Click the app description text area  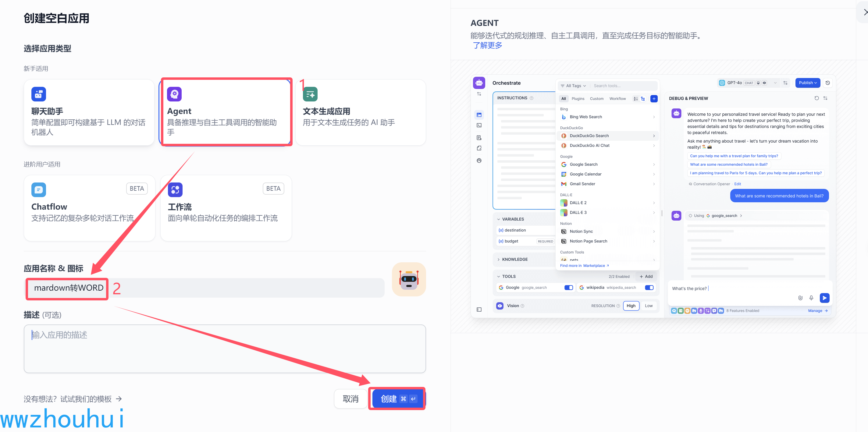pos(224,349)
